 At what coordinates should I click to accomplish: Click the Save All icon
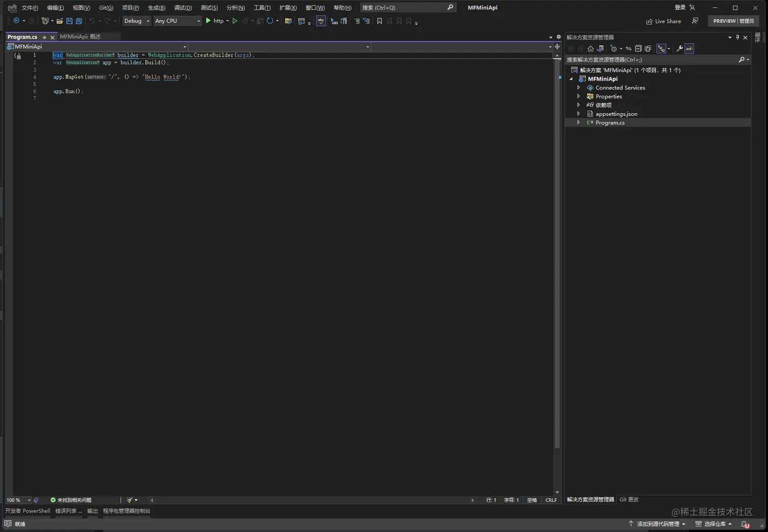pos(79,21)
